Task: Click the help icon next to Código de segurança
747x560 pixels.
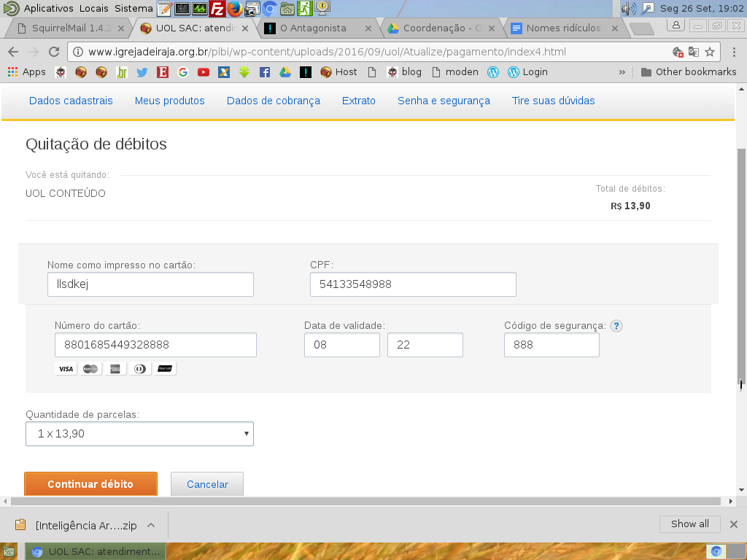Action: 616,326
